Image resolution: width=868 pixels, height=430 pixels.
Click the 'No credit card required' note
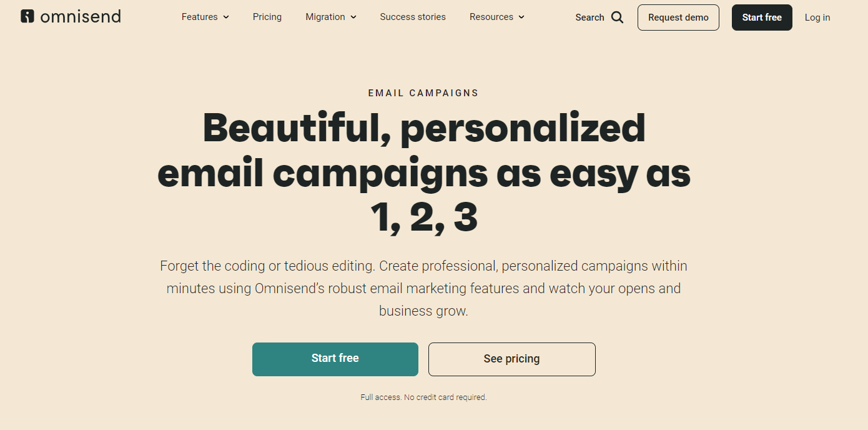tap(445, 397)
